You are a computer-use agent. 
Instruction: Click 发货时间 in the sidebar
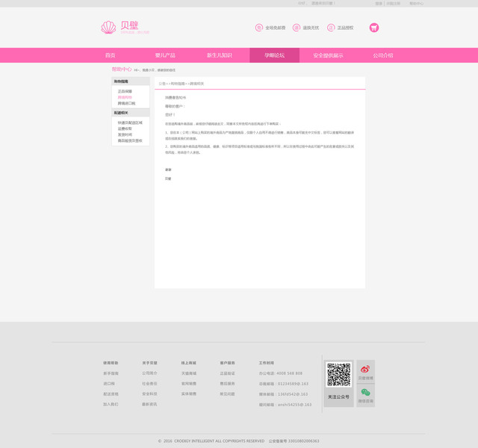pos(125,134)
